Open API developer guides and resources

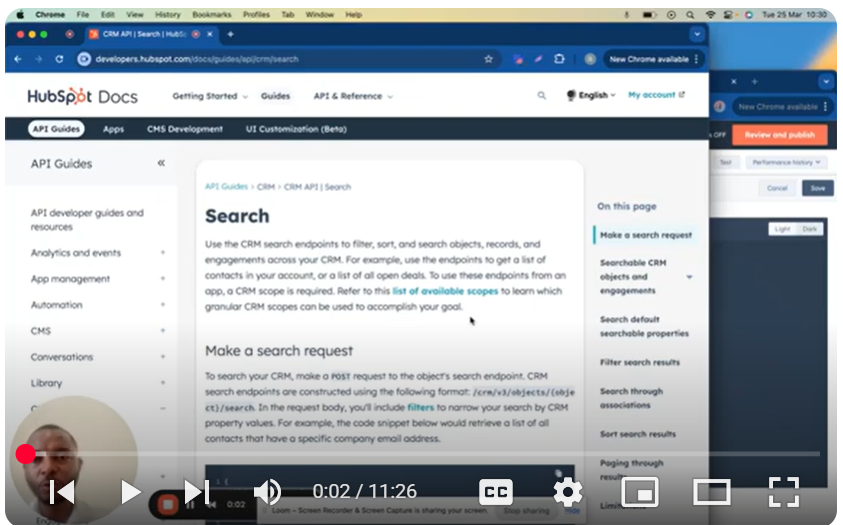[87, 220]
